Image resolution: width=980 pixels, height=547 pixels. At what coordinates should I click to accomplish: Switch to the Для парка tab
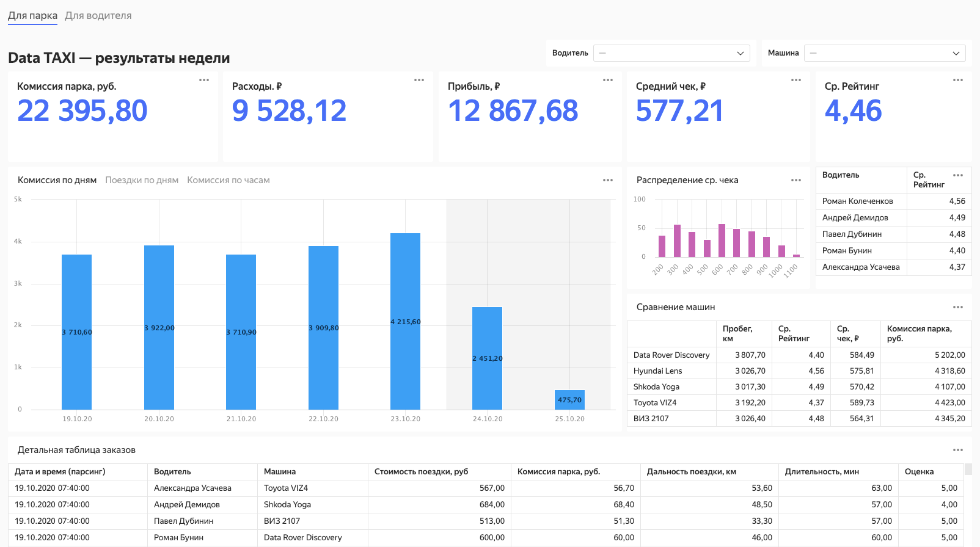click(32, 16)
